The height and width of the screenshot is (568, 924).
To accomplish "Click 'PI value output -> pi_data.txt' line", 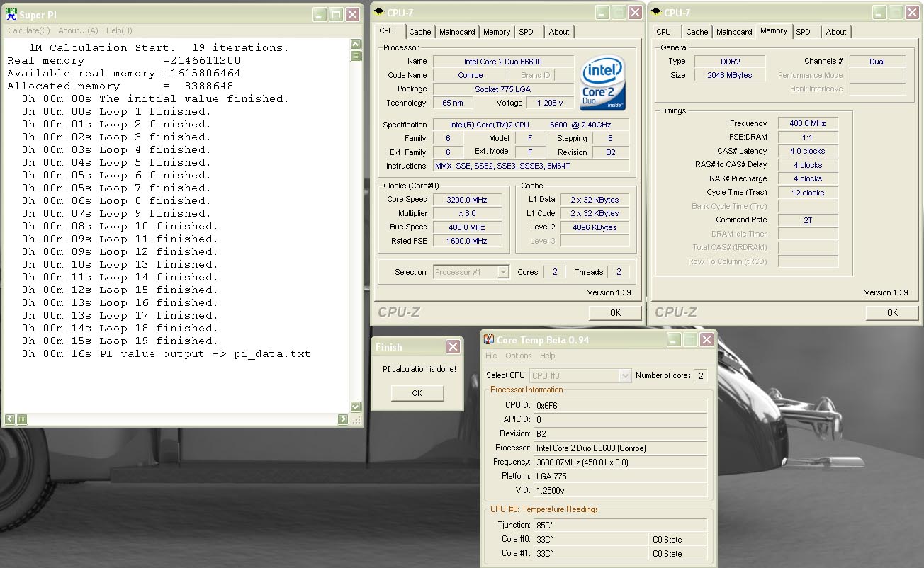I will tap(166, 354).
